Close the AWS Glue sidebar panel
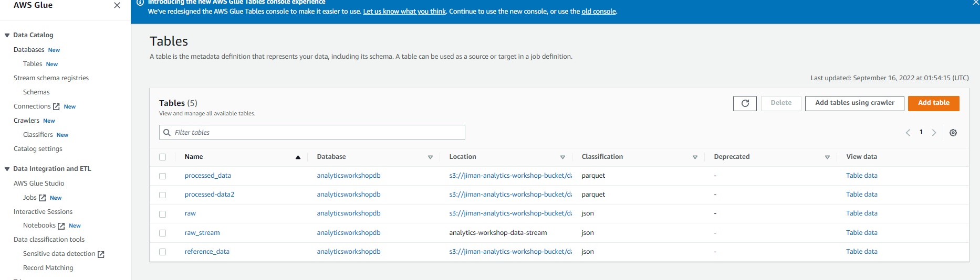The image size is (980, 280). (x=117, y=5)
